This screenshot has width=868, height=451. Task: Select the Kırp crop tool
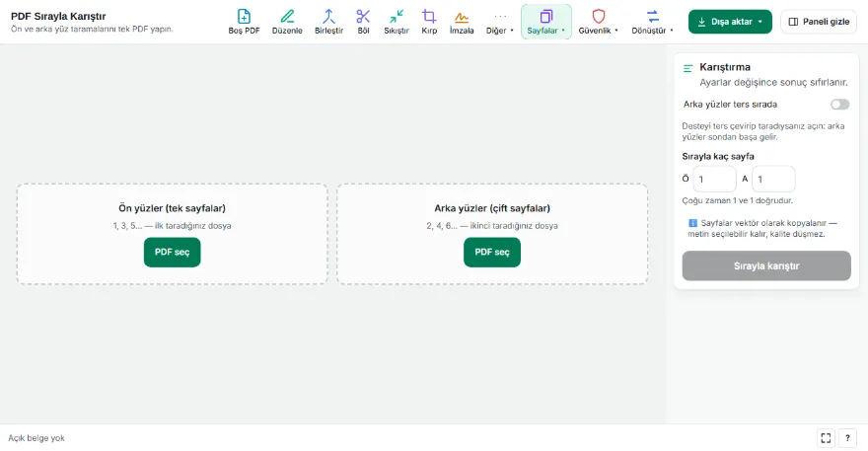429,22
